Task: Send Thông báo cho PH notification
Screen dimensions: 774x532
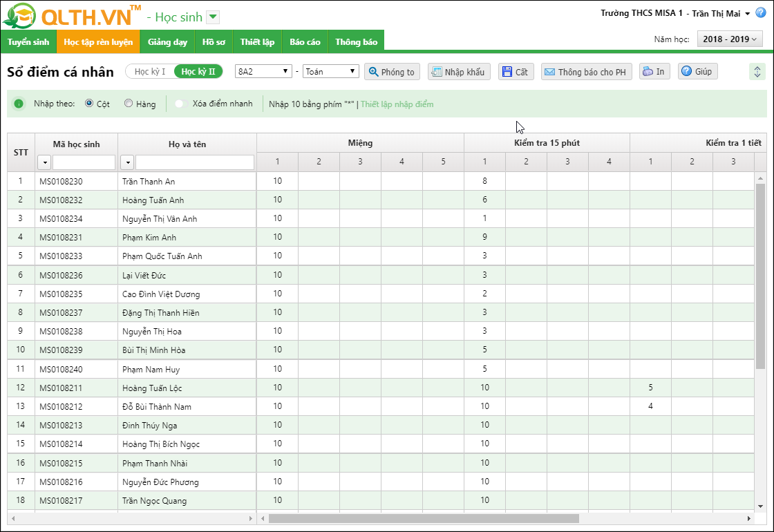Action: [x=586, y=72]
